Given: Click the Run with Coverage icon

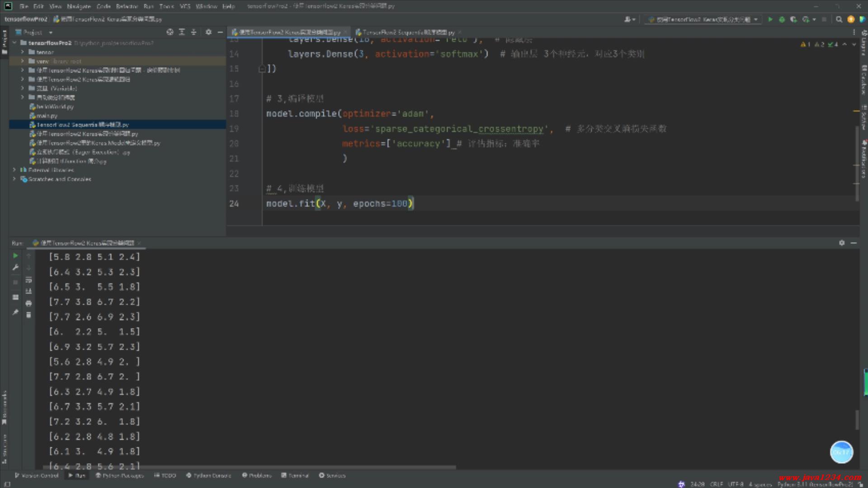Looking at the screenshot, I should click(793, 19).
